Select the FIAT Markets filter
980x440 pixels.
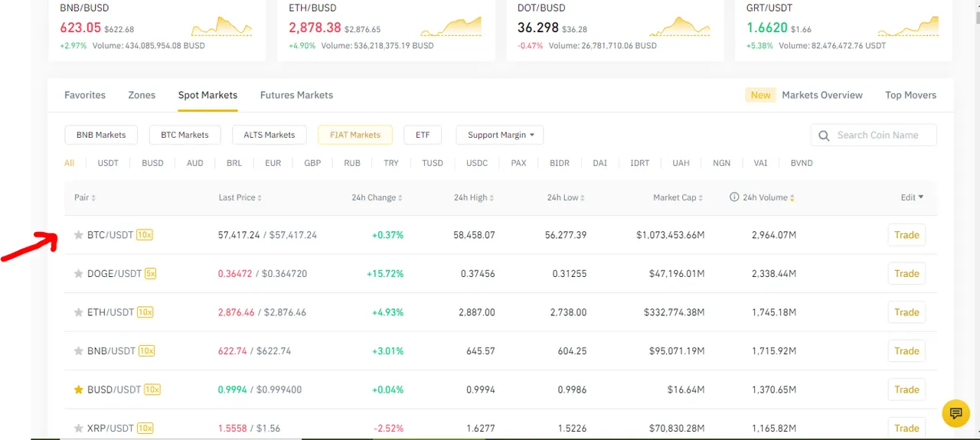[x=355, y=135]
